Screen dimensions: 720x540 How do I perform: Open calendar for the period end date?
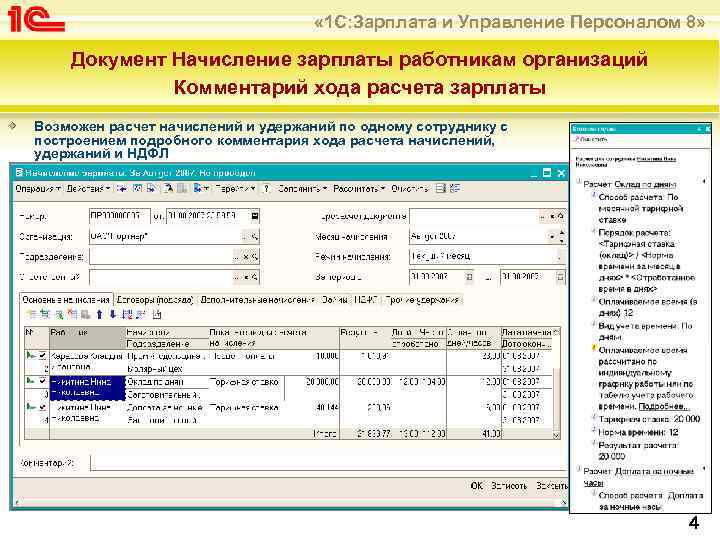point(560,276)
